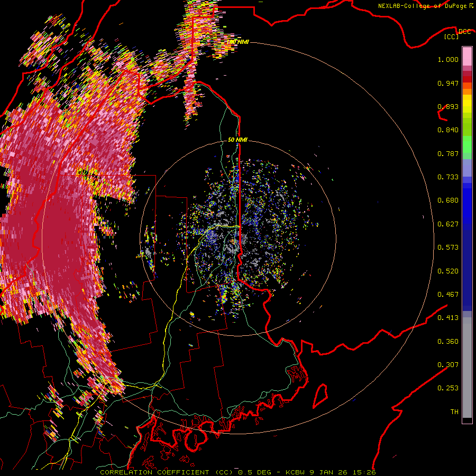
Task: Click the 50 NMI range ring label
Action: (237, 140)
